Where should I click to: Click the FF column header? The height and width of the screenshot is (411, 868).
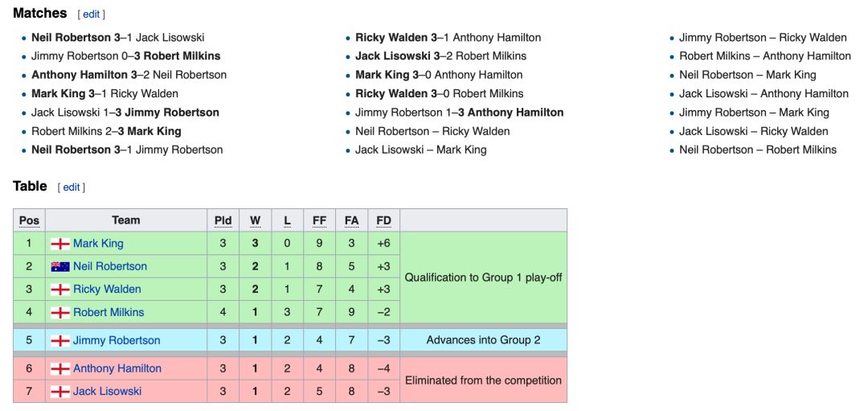tap(319, 220)
